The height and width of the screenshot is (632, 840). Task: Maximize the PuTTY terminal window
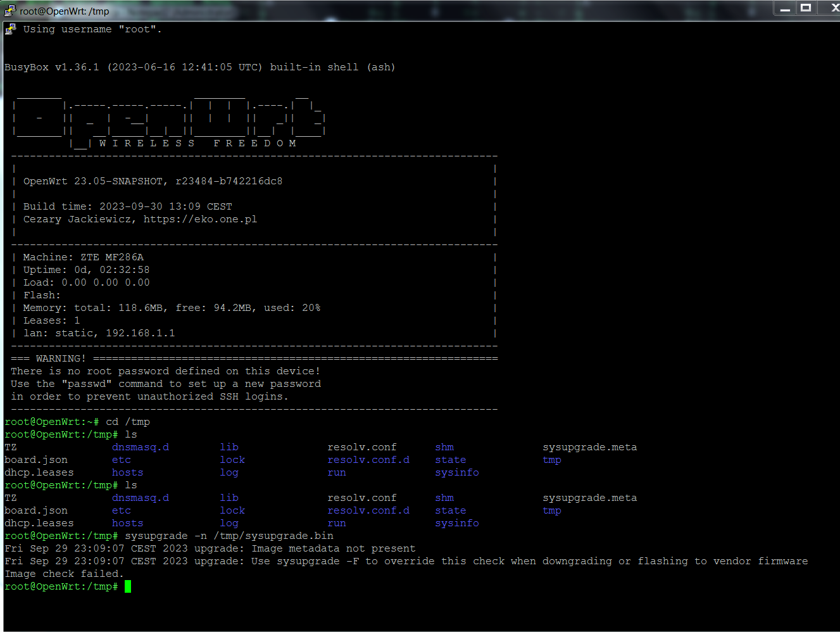pos(806,8)
